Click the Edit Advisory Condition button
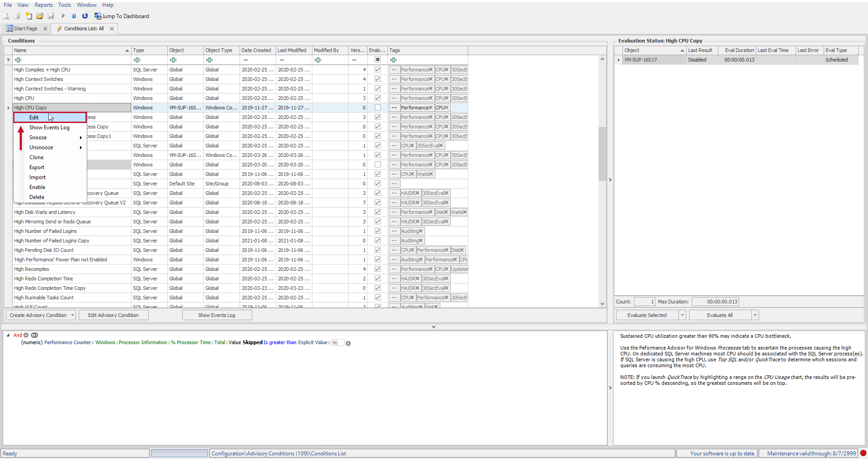The height and width of the screenshot is (459, 868). (113, 315)
